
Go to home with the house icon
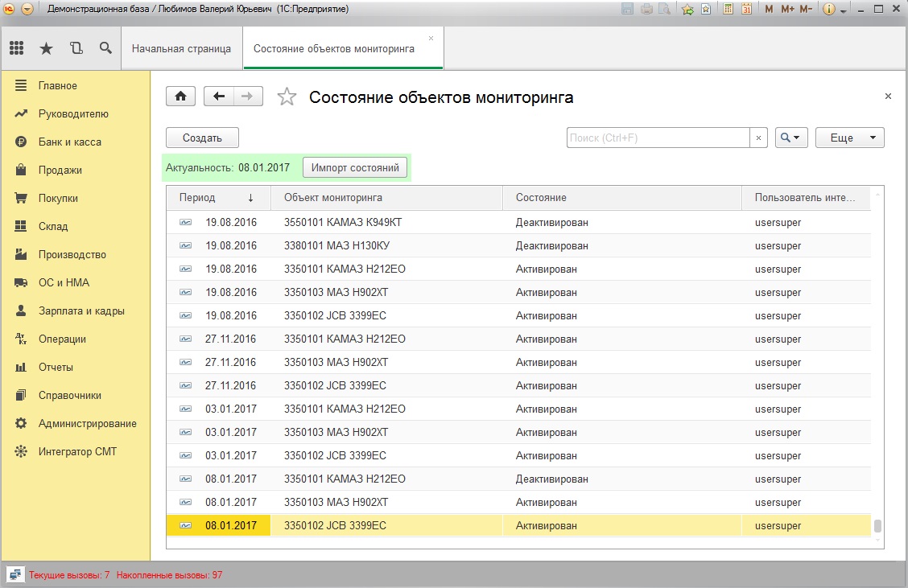tap(180, 96)
